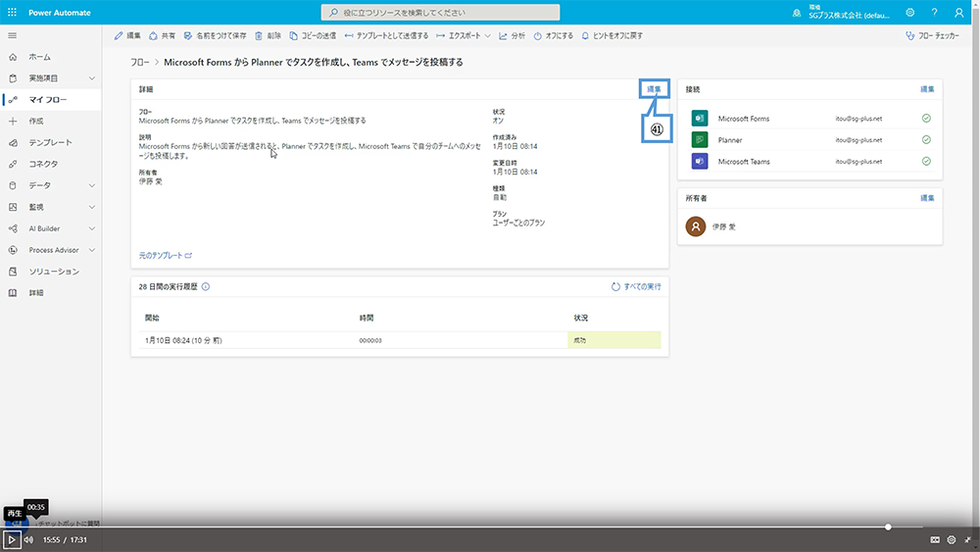Open the run row 1月10日 08:24
This screenshot has height=552, width=980.
400,340
